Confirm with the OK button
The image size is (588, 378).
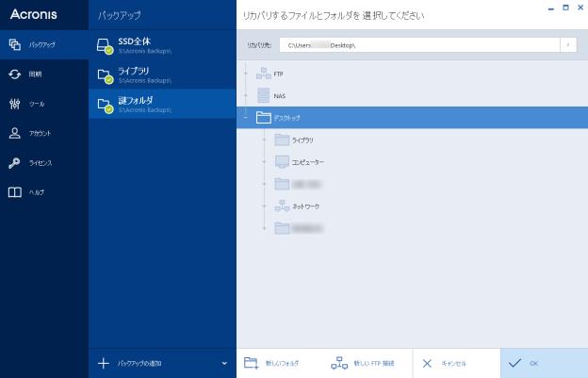[544, 363]
